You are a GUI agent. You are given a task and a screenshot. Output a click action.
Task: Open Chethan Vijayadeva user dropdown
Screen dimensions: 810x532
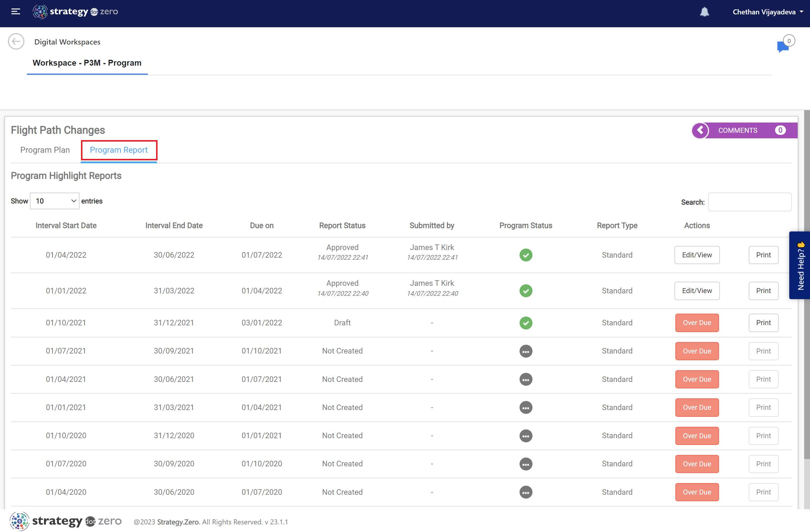(767, 12)
